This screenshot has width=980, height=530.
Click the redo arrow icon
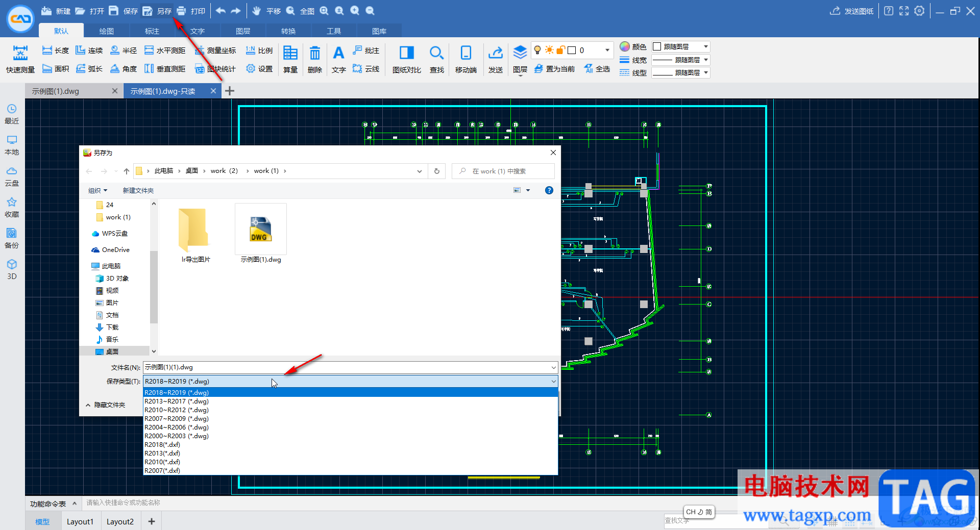[x=236, y=11]
